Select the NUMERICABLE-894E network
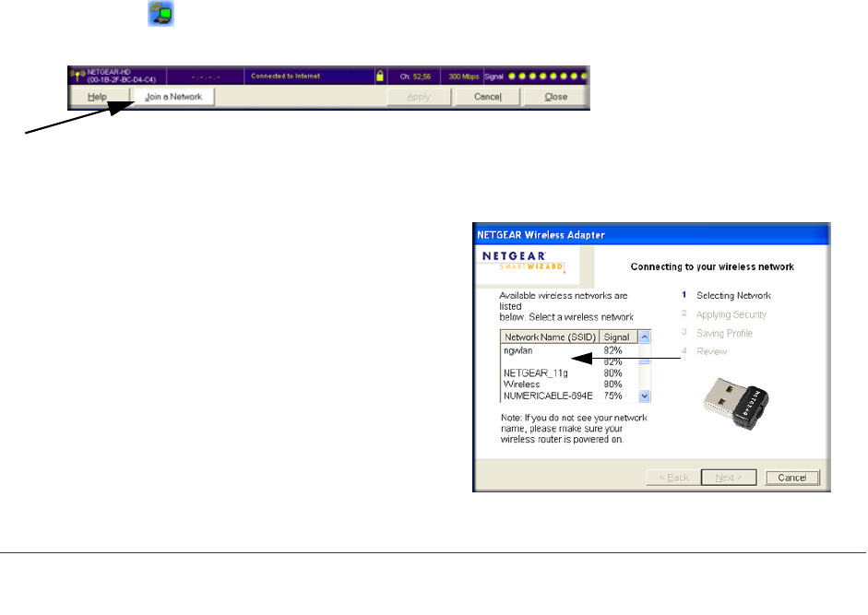Image resolution: width=868 pixels, height=615 pixels. tap(568, 396)
